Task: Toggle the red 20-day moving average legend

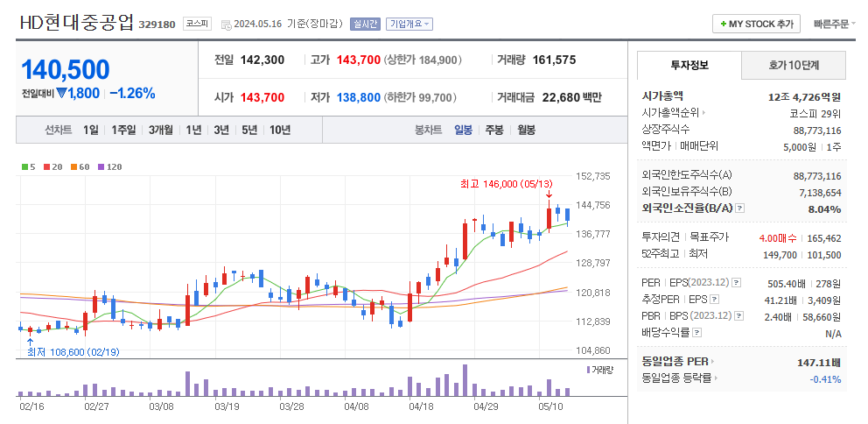Action: click(x=46, y=166)
